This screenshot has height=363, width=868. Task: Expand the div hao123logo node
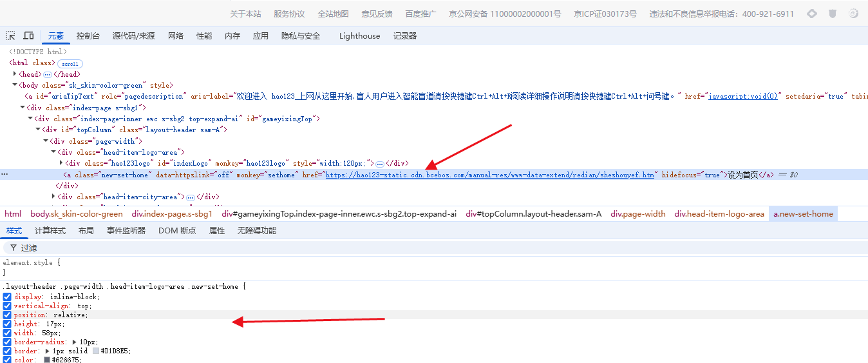[x=61, y=163]
